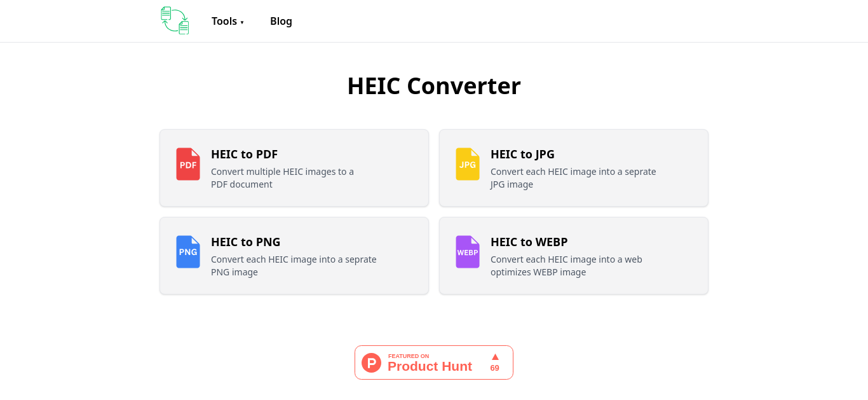Open the HEIC to PDF title link
This screenshot has width=868, height=400.
[x=244, y=154]
